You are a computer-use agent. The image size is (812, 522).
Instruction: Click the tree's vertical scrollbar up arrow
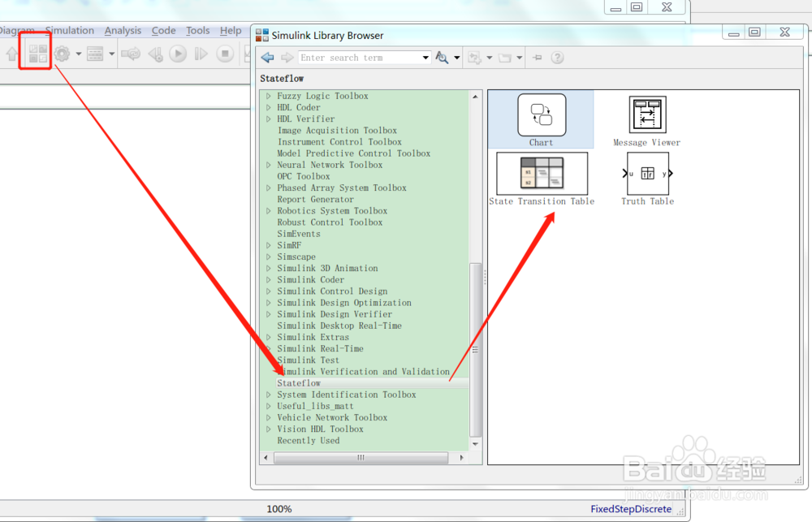[x=475, y=97]
